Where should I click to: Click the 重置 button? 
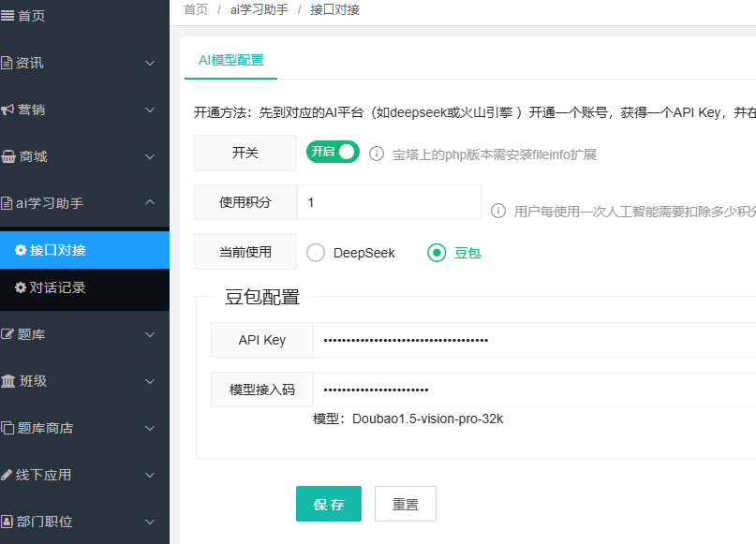(405, 504)
